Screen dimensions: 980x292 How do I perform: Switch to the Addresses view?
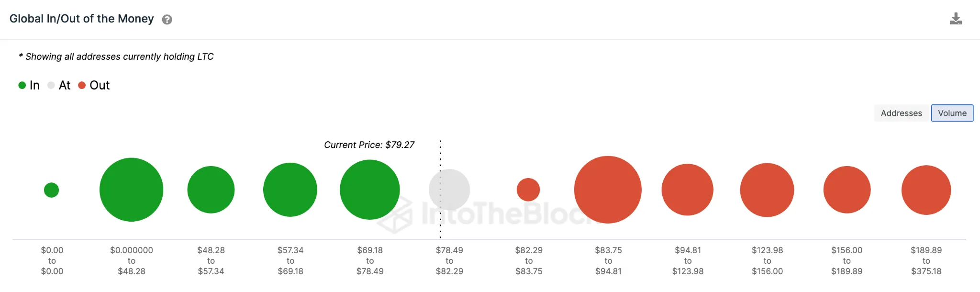tap(902, 113)
